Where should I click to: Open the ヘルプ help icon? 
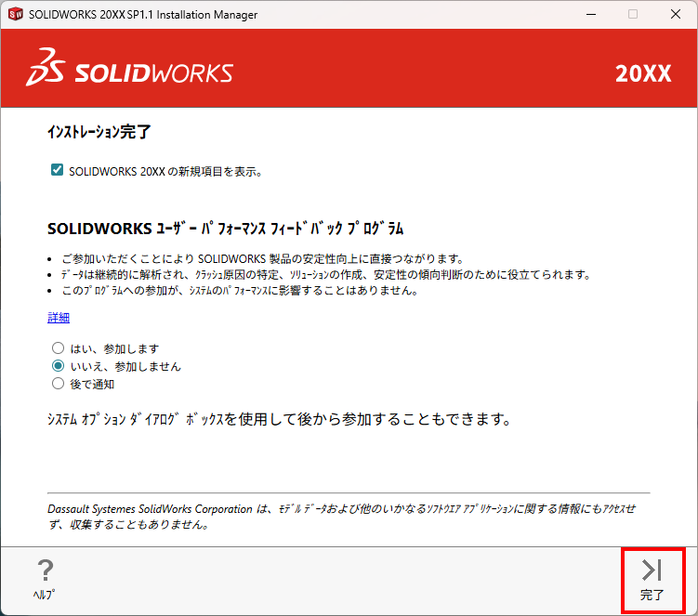(x=45, y=580)
